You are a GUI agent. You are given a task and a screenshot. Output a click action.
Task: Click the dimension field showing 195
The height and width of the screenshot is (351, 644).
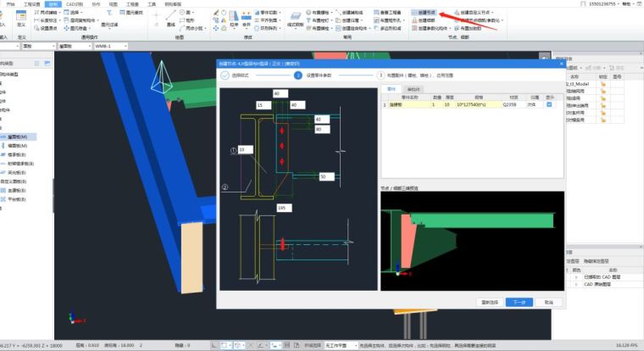click(x=282, y=207)
